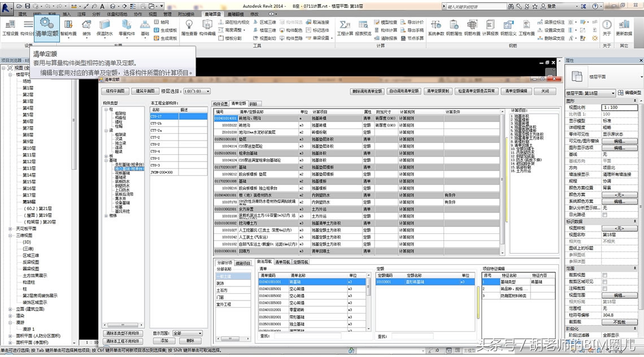The image size is (644, 357).
Task: Click the 自动浏览清单定额 button
Action: click(x=404, y=90)
